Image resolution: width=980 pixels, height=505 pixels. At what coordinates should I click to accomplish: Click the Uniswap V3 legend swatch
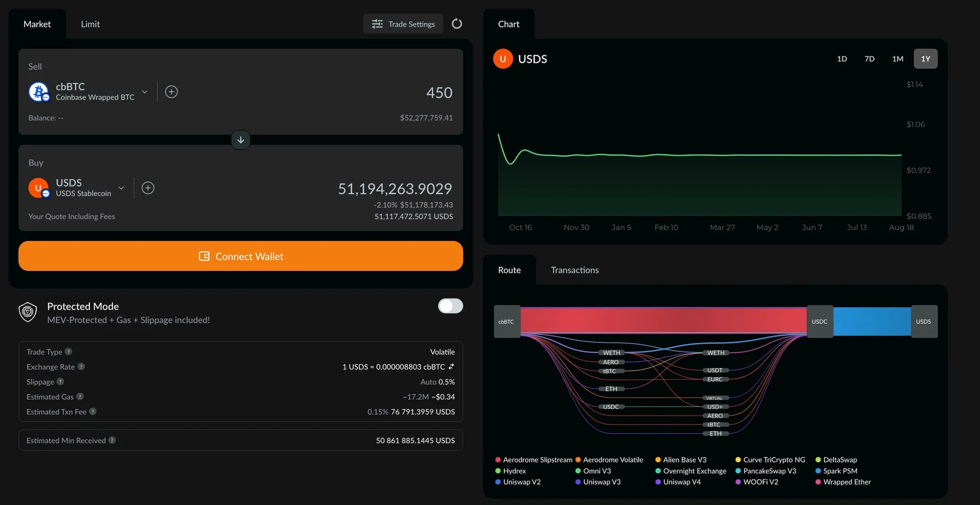coord(578,482)
